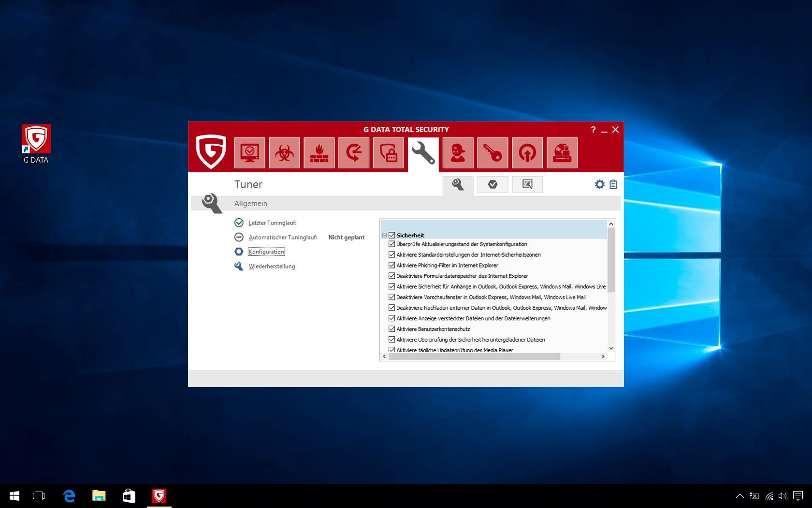Open the Automatischer Tuninglauf link
This screenshot has height=508, width=812.
coord(283,238)
